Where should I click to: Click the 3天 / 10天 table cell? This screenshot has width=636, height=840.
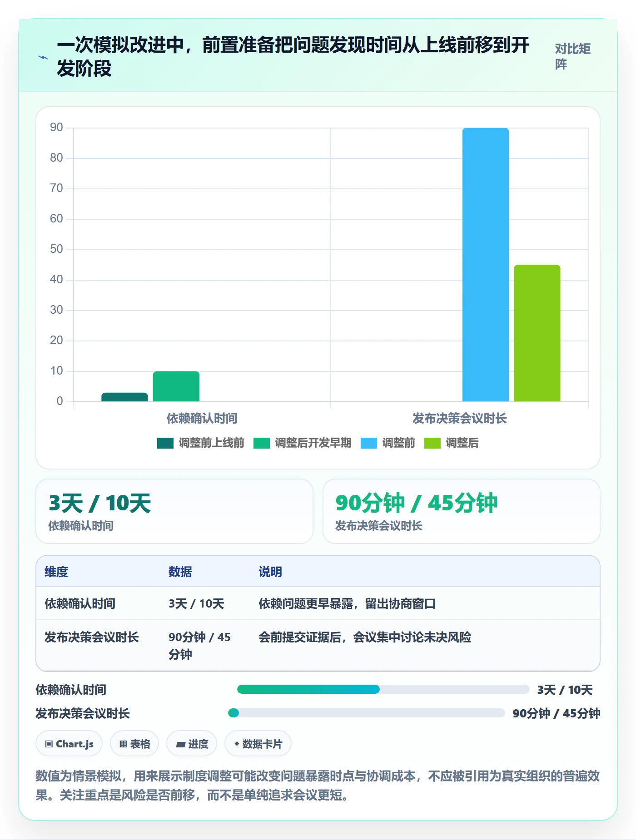[x=196, y=603]
